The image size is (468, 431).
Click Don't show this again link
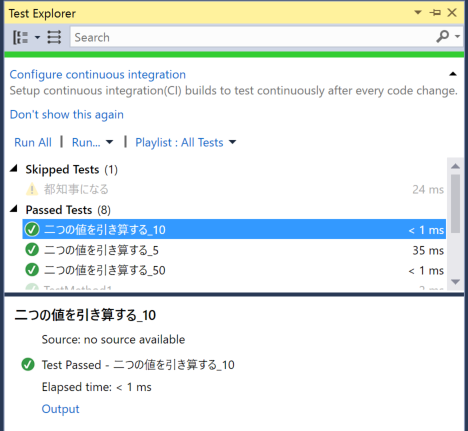coord(67,115)
